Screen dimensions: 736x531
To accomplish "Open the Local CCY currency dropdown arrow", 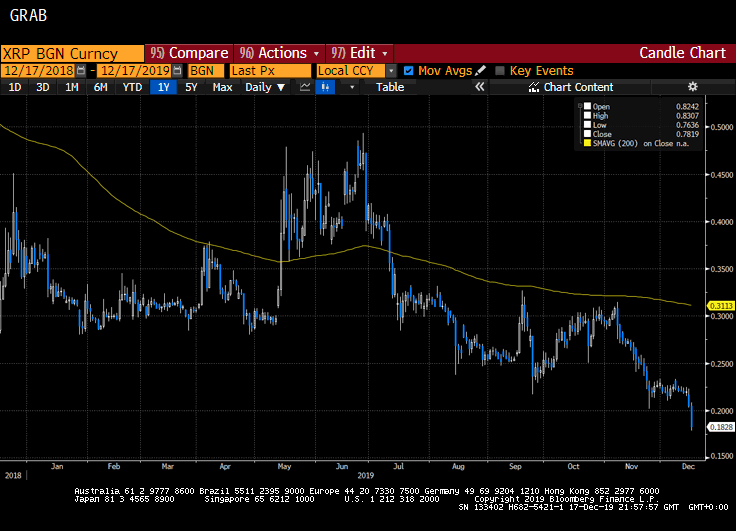I will (391, 71).
